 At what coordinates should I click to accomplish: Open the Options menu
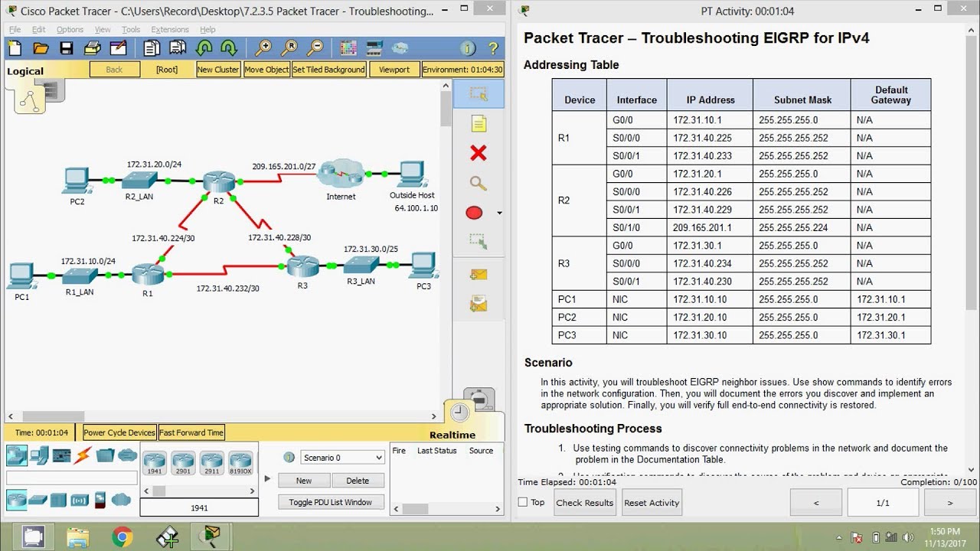point(70,30)
